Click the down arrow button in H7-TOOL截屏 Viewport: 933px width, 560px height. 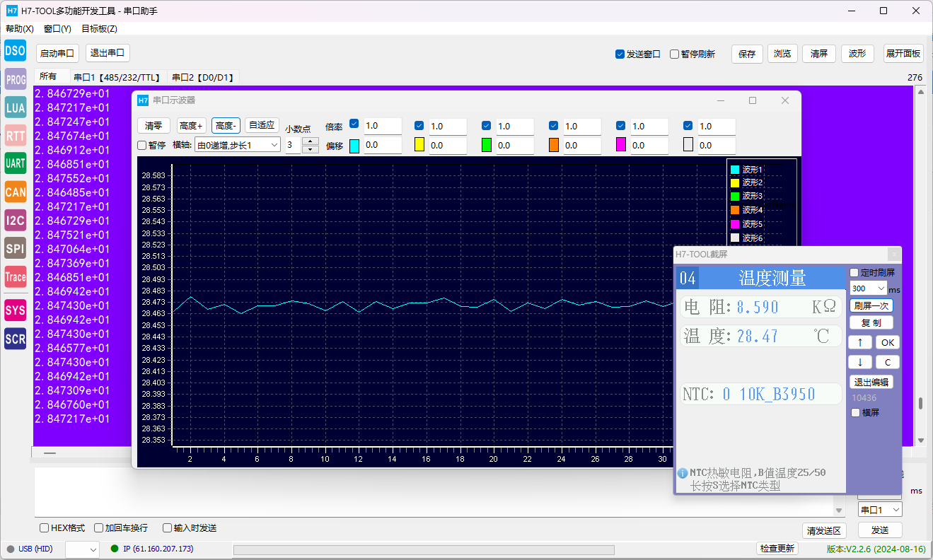coord(859,362)
